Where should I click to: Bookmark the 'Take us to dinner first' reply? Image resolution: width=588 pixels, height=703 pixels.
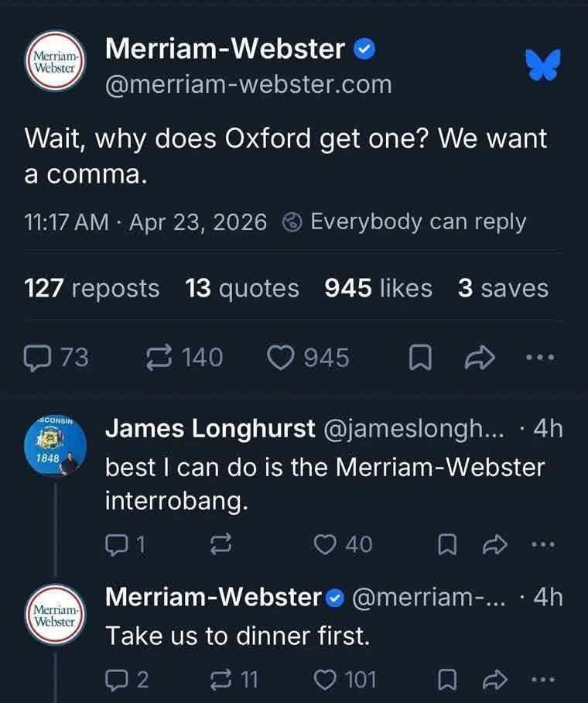(x=447, y=680)
